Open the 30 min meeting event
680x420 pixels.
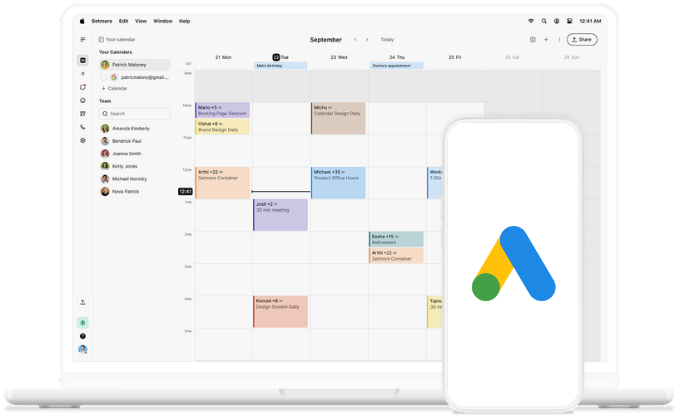click(x=281, y=215)
